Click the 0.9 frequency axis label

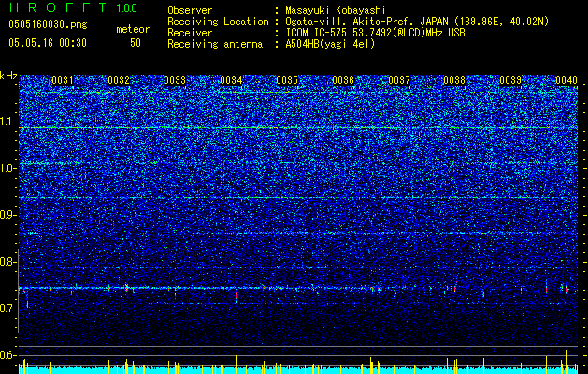point(8,215)
